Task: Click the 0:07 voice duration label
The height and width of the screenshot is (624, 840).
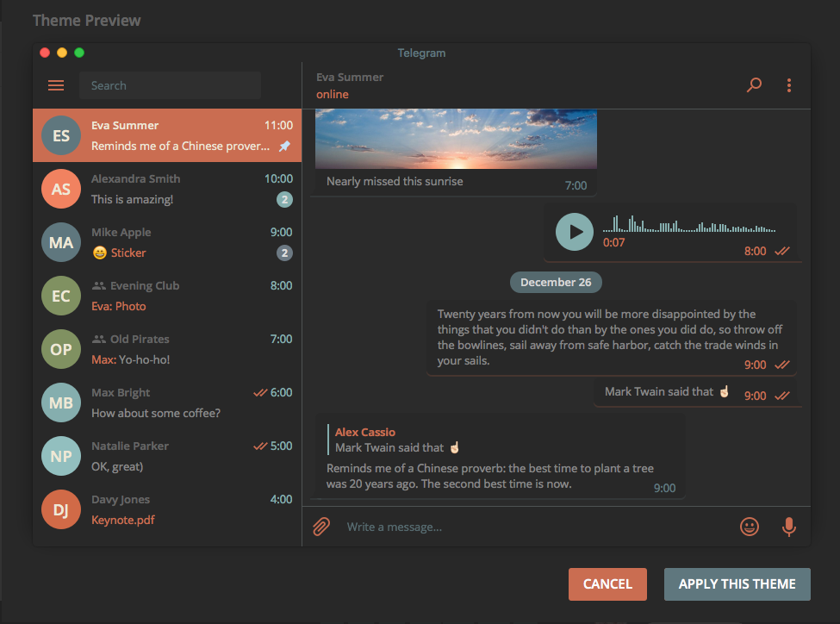Action: tap(613, 242)
